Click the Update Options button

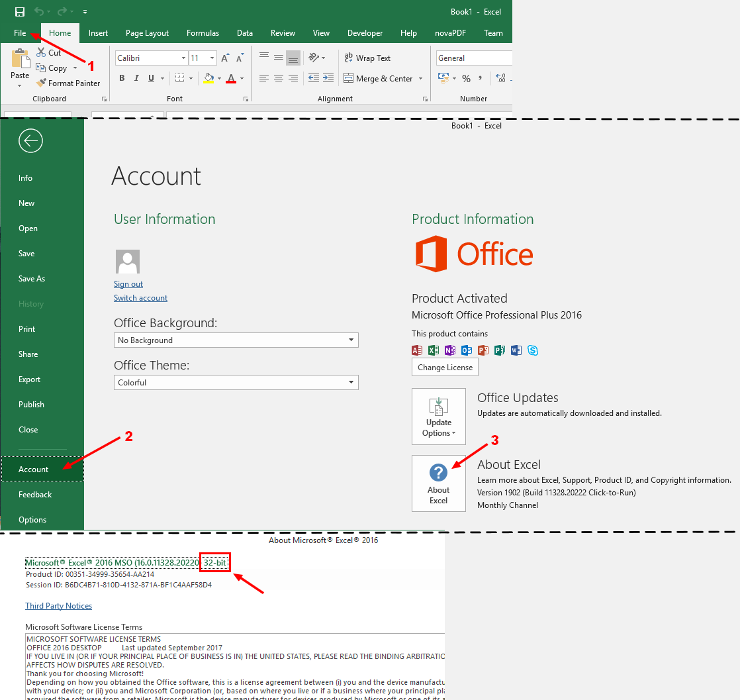(438, 417)
